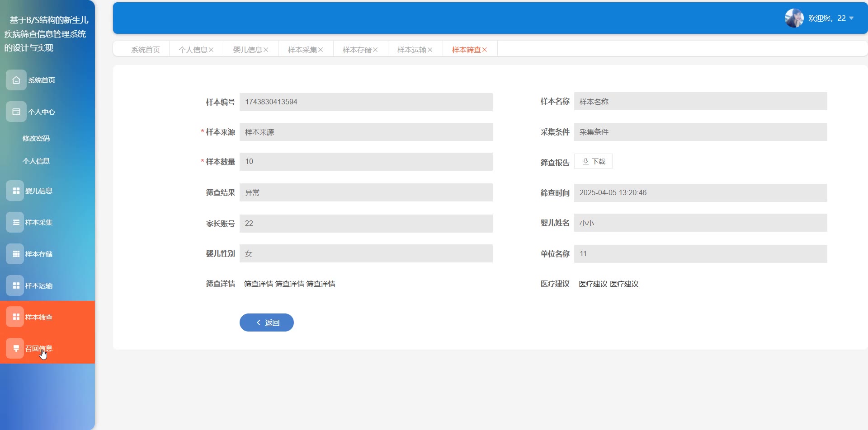Close the 样本运输 tab
The width and height of the screenshot is (868, 430).
[x=430, y=50]
